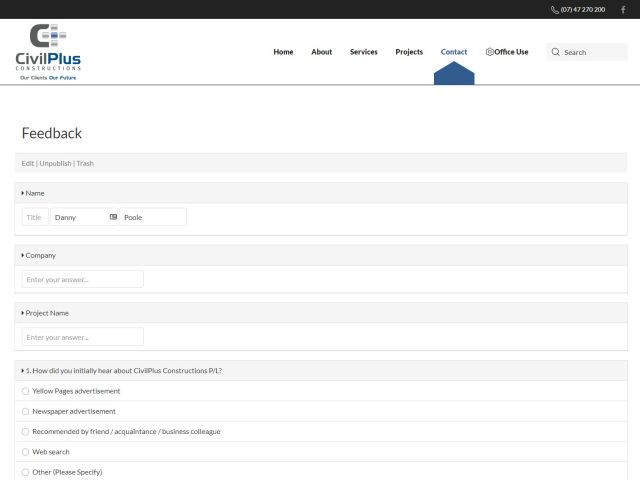Image resolution: width=640 pixels, height=480 pixels.
Task: Click the Trash link
Action: 85,163
